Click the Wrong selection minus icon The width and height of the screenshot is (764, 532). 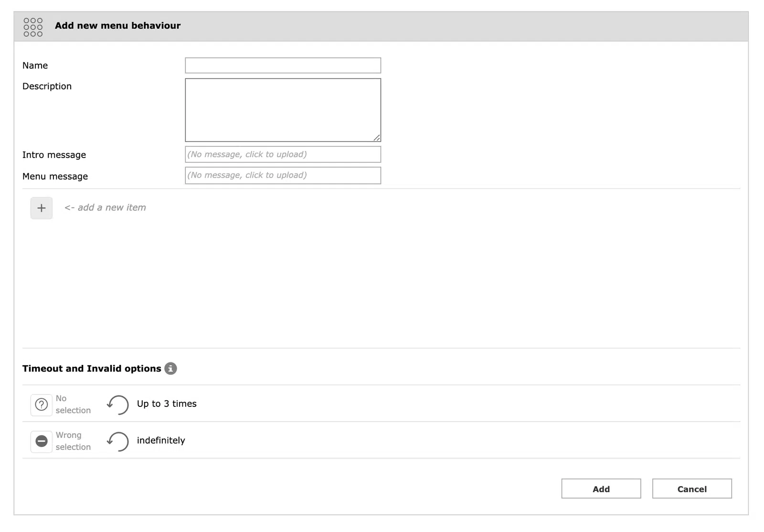point(42,441)
